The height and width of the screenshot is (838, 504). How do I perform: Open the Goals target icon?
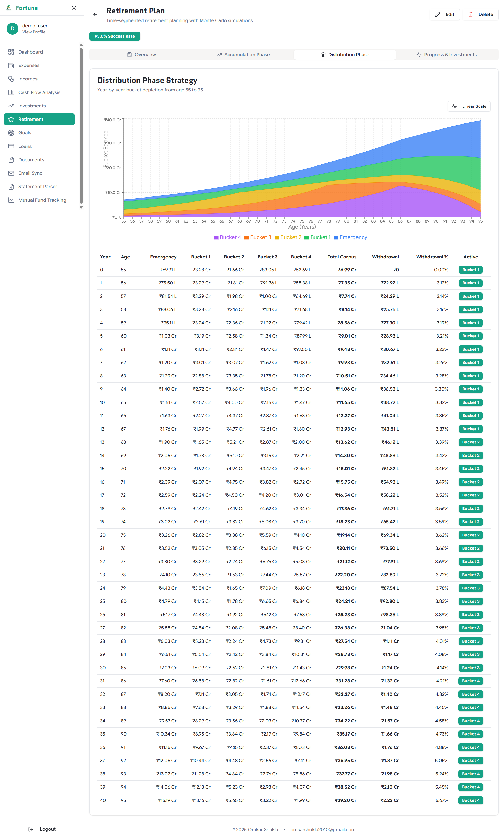coord(11,133)
